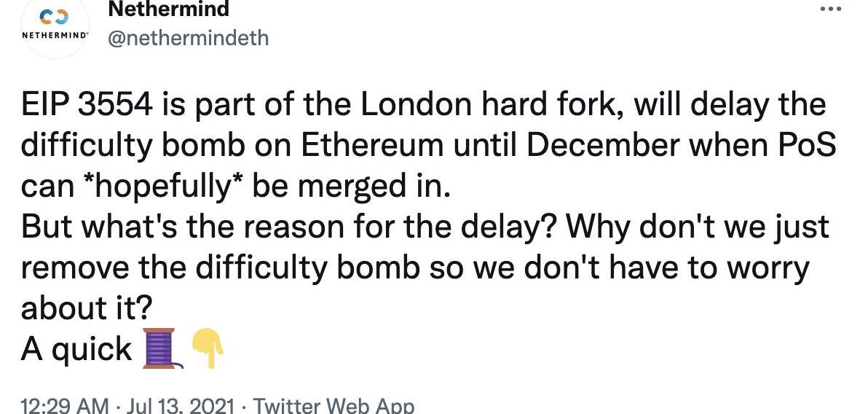Open the three-dot more options menu
The height and width of the screenshot is (414, 868).
point(830,9)
